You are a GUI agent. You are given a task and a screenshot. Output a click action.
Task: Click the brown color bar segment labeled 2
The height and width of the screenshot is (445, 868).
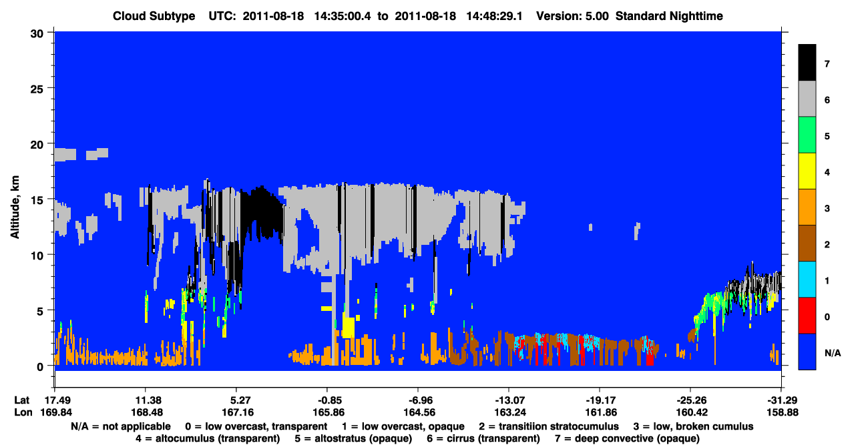click(807, 243)
